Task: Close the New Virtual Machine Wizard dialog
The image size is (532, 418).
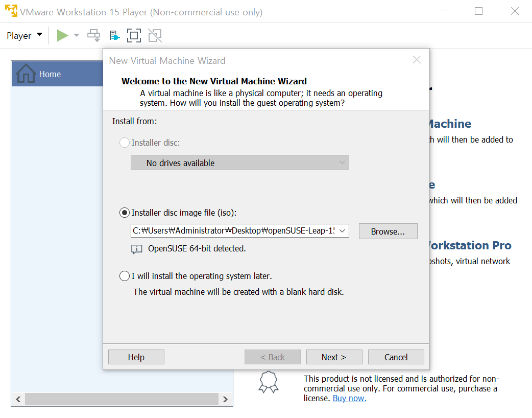Action: 417,60
